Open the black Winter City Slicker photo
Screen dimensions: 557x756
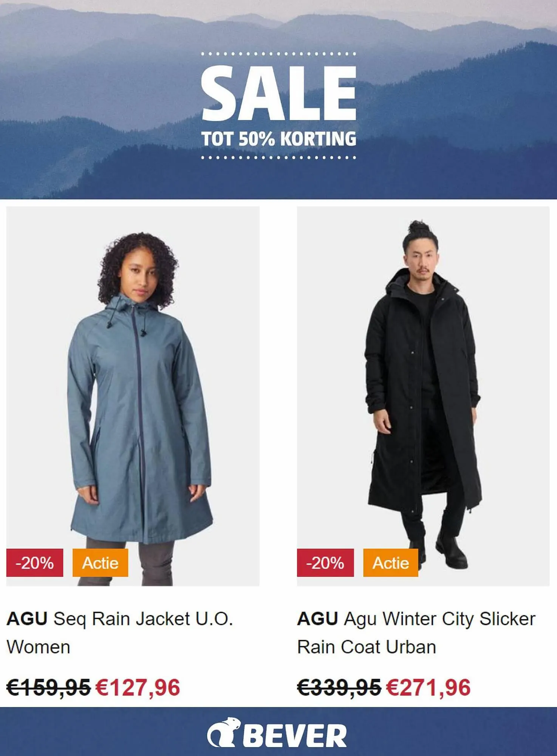tap(423, 396)
